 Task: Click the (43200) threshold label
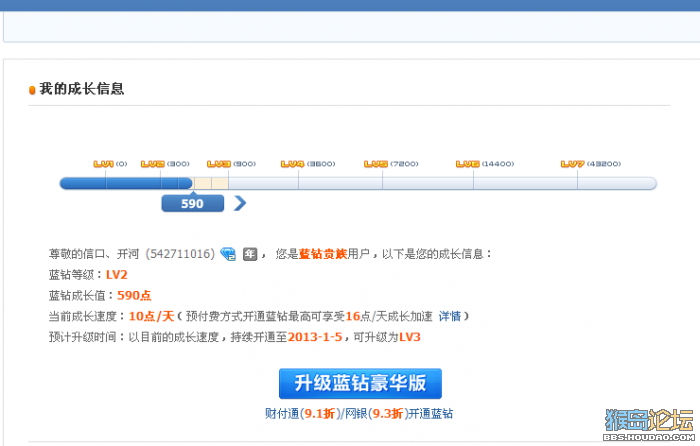tap(604, 164)
